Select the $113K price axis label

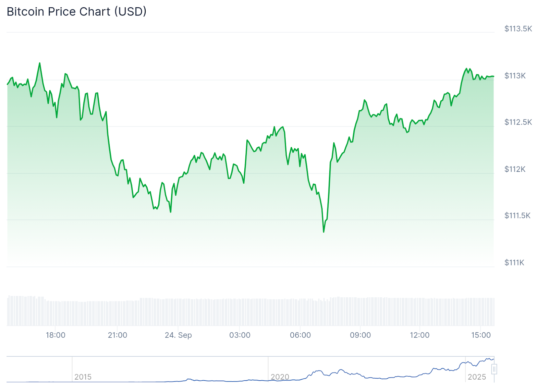pyautogui.click(x=515, y=76)
